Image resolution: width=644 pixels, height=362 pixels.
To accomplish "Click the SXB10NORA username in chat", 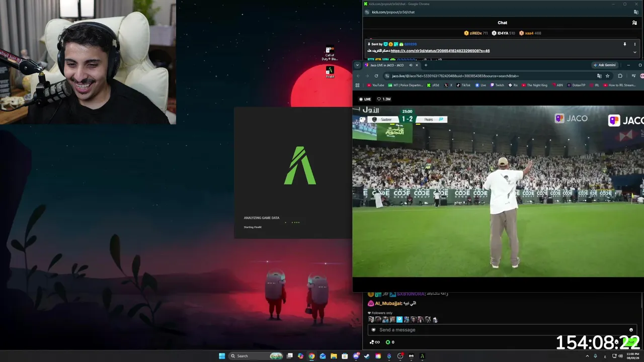I will pos(411,294).
